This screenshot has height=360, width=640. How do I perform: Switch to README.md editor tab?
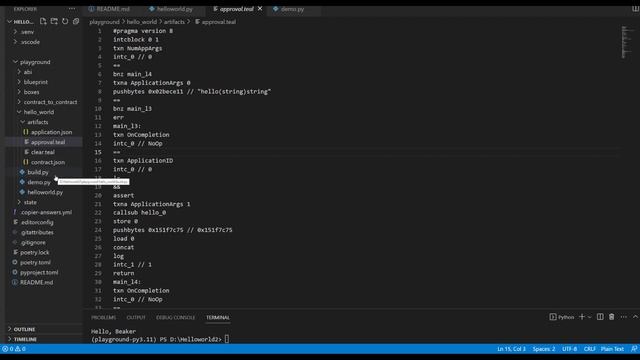[x=109, y=9]
